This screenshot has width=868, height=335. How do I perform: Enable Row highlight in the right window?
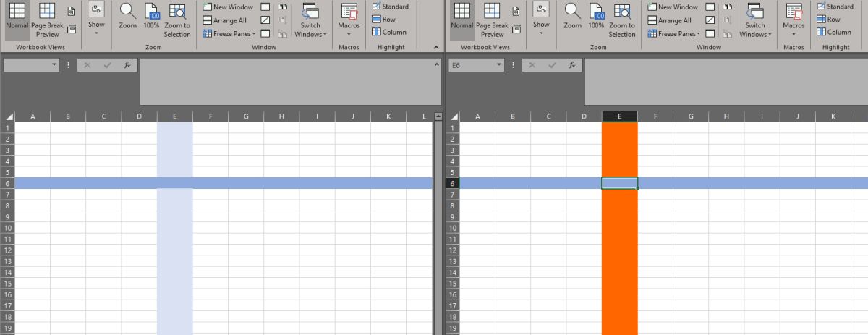pyautogui.click(x=828, y=20)
